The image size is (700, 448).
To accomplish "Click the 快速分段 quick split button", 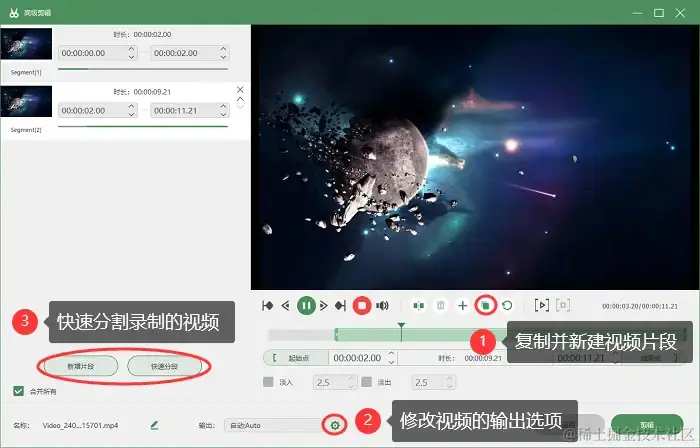I will click(164, 366).
